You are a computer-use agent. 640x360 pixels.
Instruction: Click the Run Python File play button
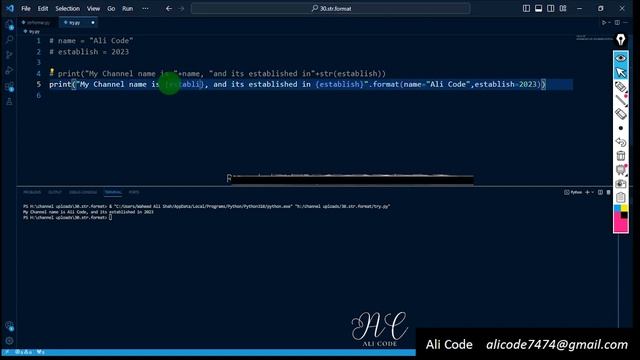click(x=604, y=23)
